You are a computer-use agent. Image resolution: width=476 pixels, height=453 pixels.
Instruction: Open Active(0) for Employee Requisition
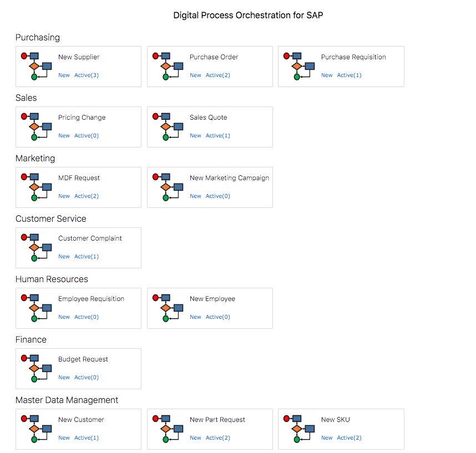pos(88,317)
